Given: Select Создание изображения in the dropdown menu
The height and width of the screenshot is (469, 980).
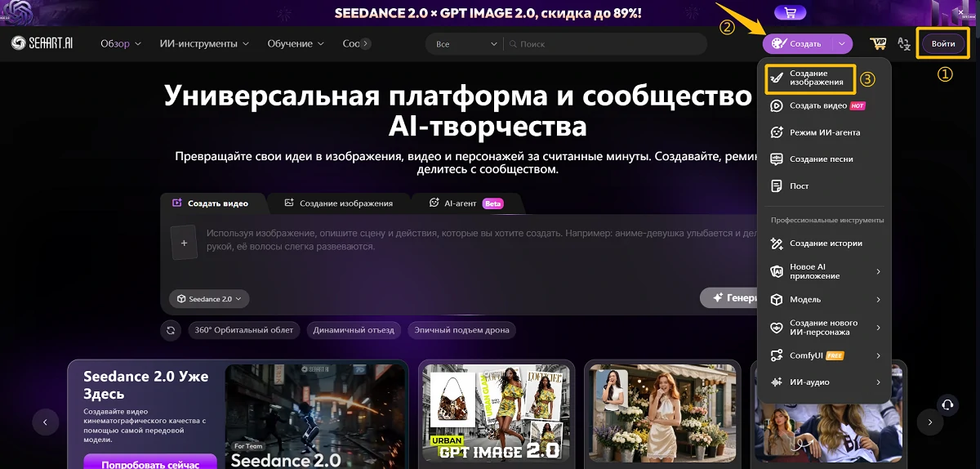Looking at the screenshot, I should (810, 78).
